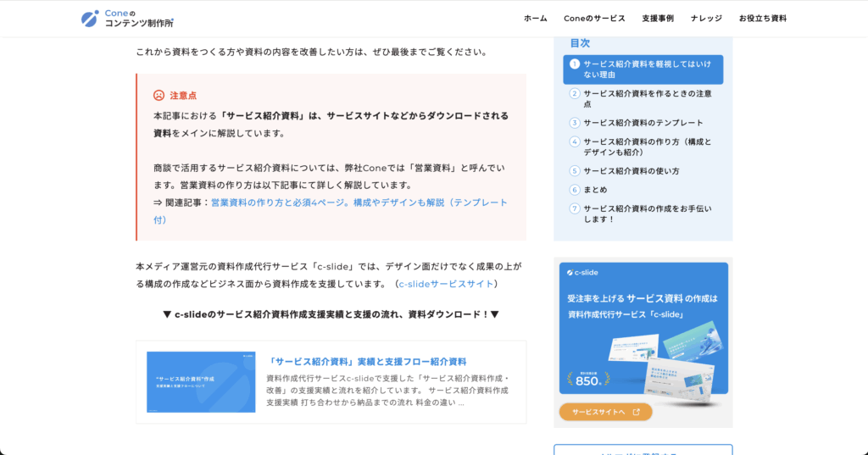The image size is (868, 455).
Task: Click number 6 circle icon in contents
Action: click(575, 190)
